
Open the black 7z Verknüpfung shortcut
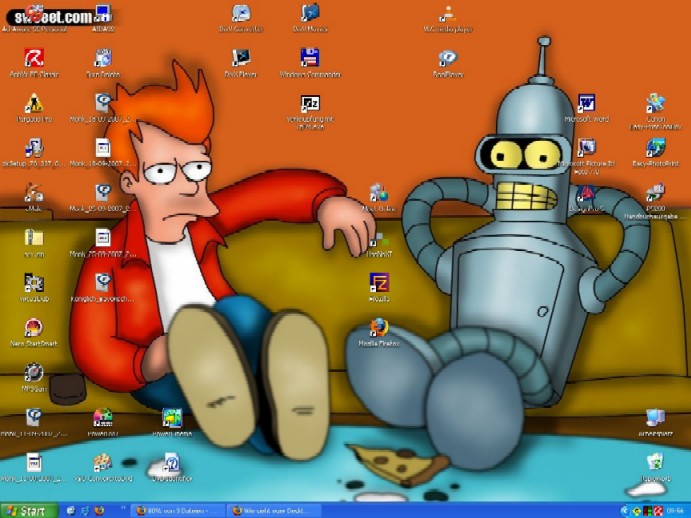click(x=310, y=112)
